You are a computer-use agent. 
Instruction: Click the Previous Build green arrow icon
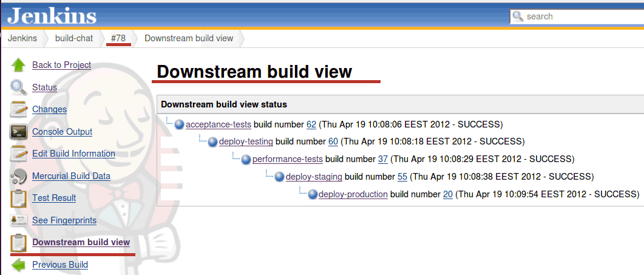tap(18, 265)
